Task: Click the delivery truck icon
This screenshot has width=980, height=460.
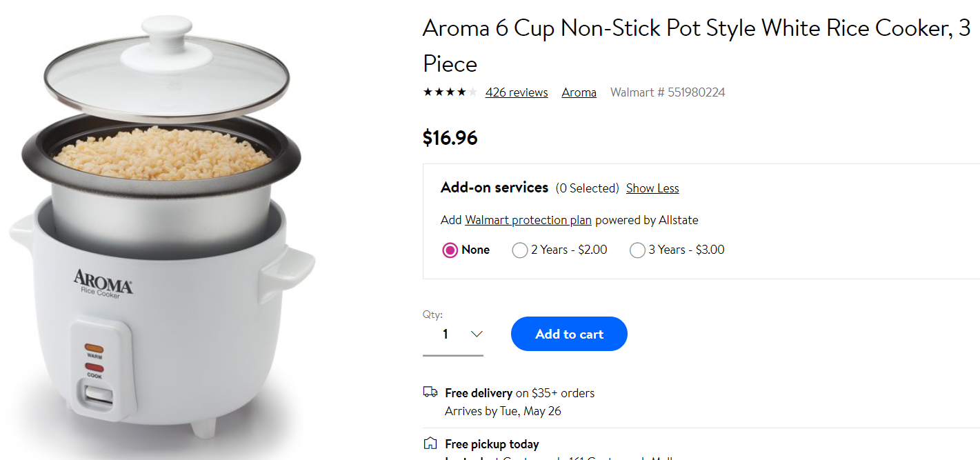Action: pyautogui.click(x=430, y=392)
